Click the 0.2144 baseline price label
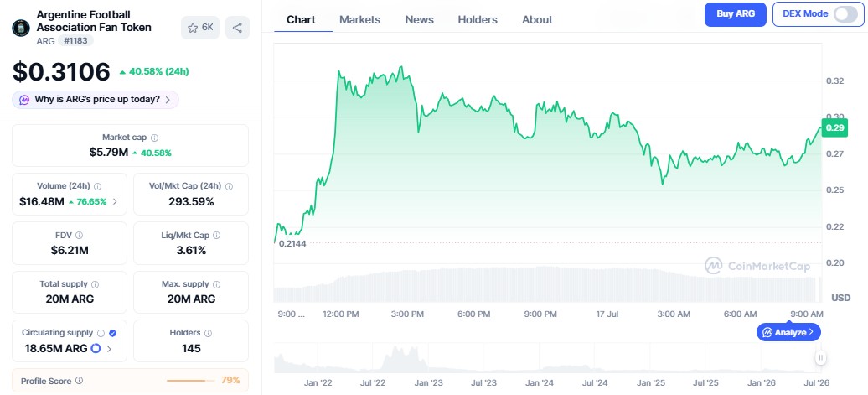The height and width of the screenshot is (395, 868). tap(292, 244)
